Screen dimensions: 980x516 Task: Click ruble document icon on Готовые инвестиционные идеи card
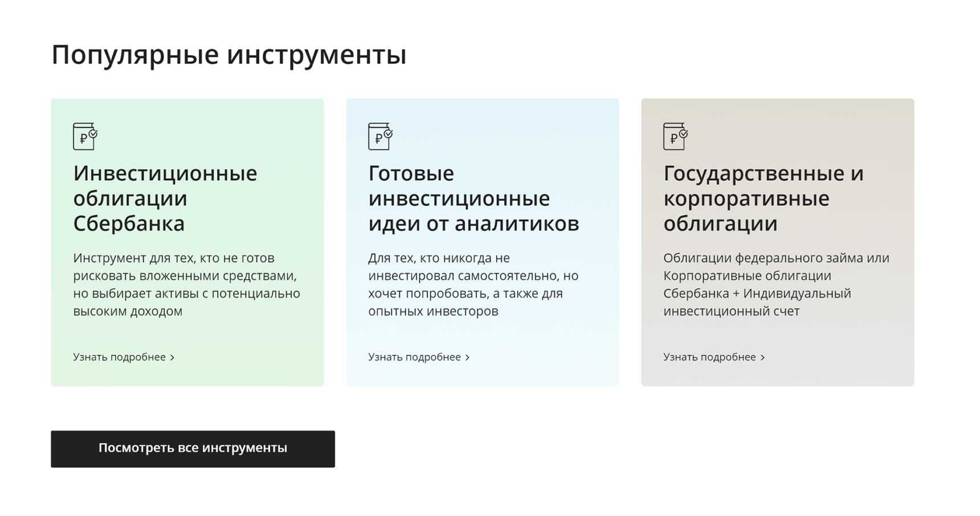tap(381, 136)
